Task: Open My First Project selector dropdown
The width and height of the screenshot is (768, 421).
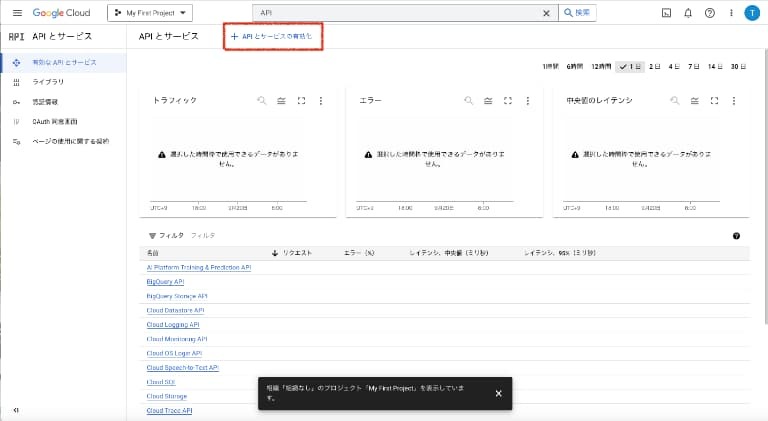Action: pos(150,13)
